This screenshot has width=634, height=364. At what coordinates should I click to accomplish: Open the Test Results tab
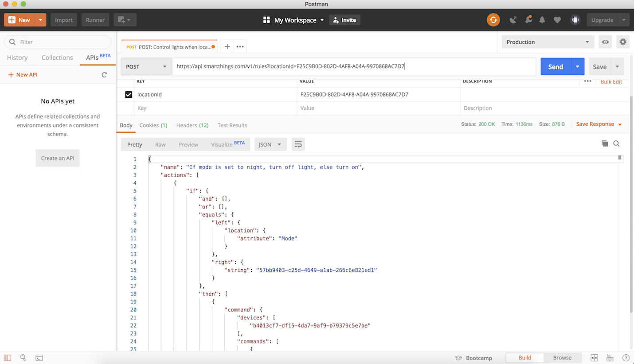pyautogui.click(x=232, y=125)
